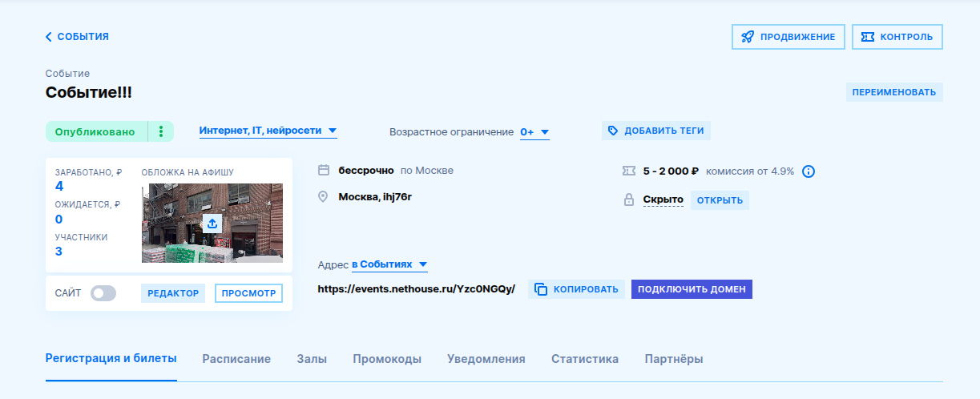Toggle the Сайт switch
The height and width of the screenshot is (399, 980).
(x=103, y=293)
